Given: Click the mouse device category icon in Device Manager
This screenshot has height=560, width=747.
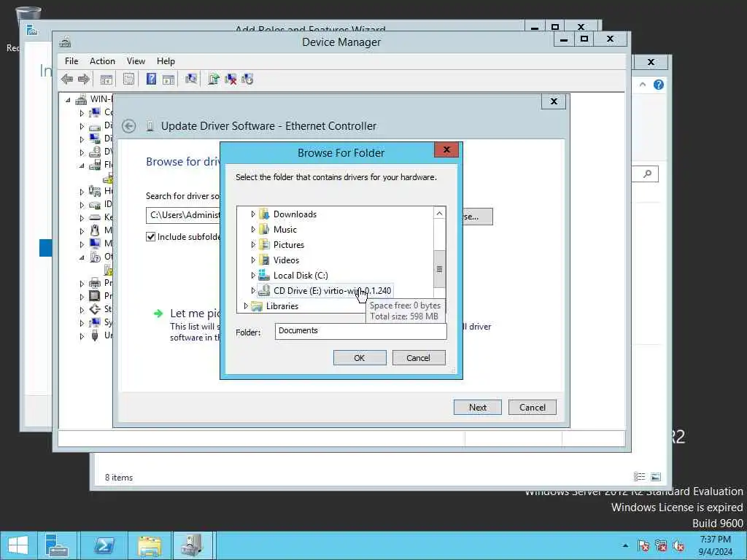Looking at the screenshot, I should 95,230.
